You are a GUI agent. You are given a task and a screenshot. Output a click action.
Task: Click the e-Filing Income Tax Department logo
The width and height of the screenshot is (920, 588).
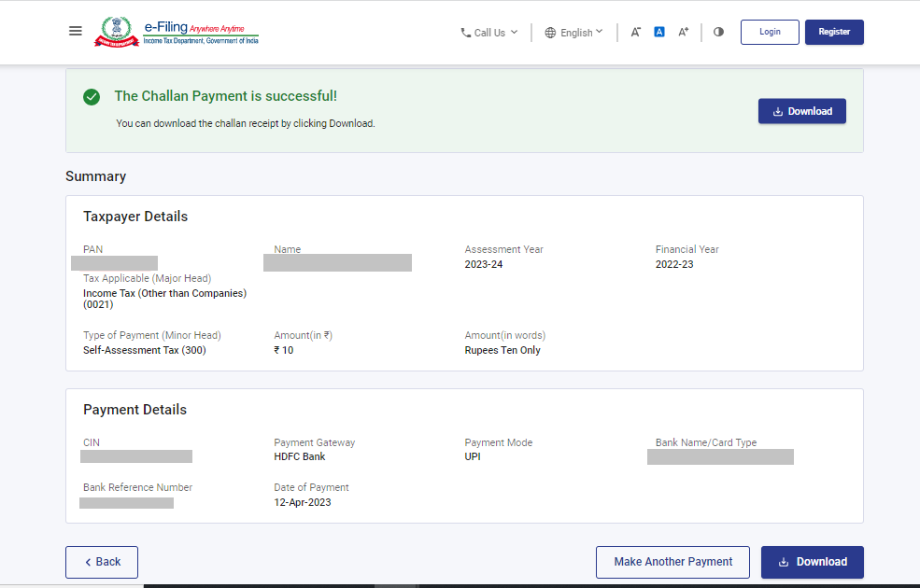(177, 32)
